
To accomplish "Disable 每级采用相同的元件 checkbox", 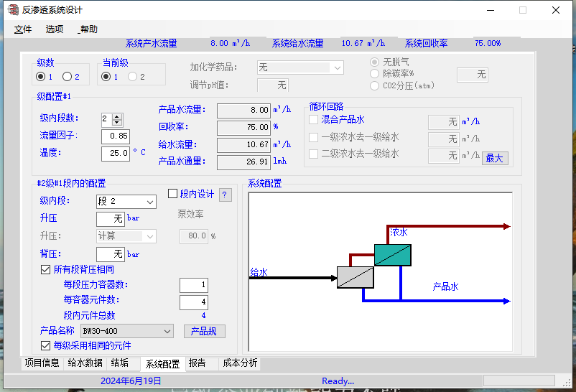I will [46, 345].
